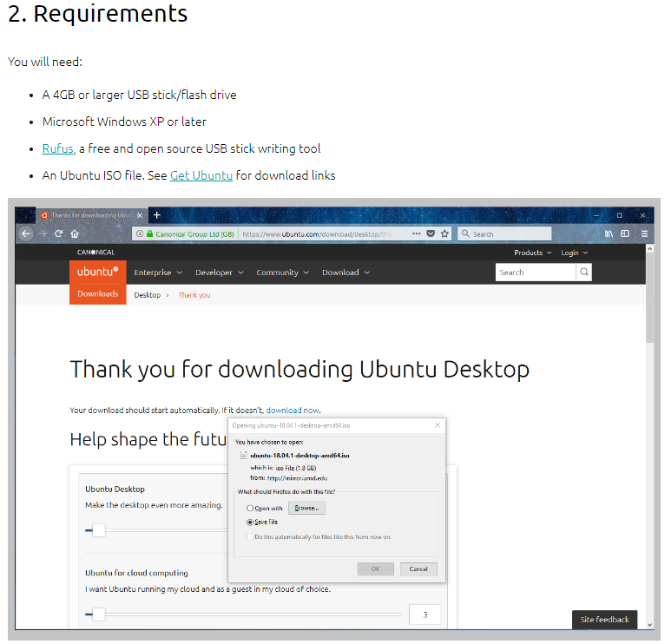The height and width of the screenshot is (644, 665).
Task: Toggle the Firefox sidebar icon
Action: pos(625,233)
